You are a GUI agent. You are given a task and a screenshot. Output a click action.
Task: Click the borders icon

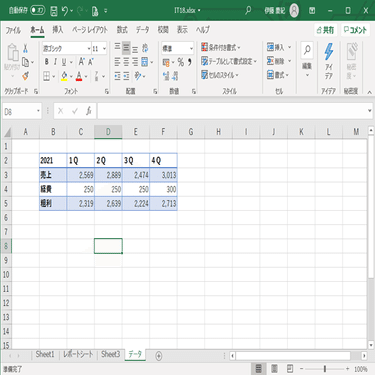pyautogui.click(x=47, y=76)
